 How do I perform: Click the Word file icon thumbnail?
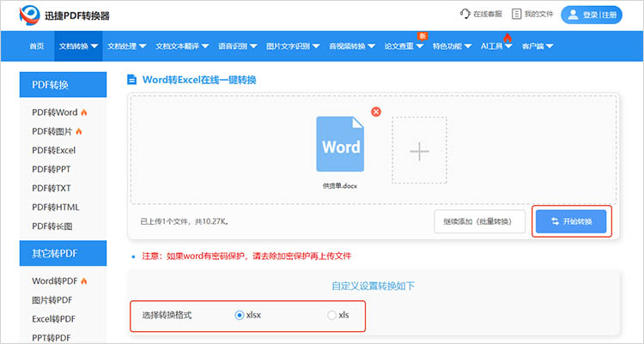point(340,144)
